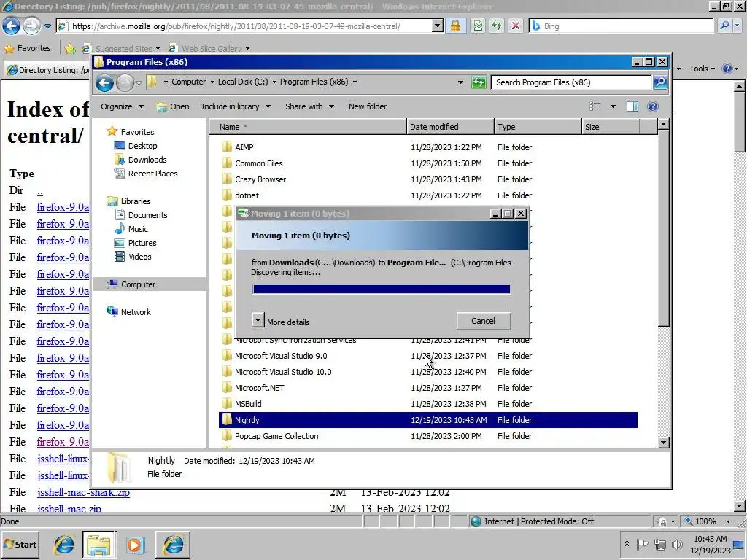The height and width of the screenshot is (560, 747).
Task: Select Computer in the navigation pane
Action: coord(138,284)
